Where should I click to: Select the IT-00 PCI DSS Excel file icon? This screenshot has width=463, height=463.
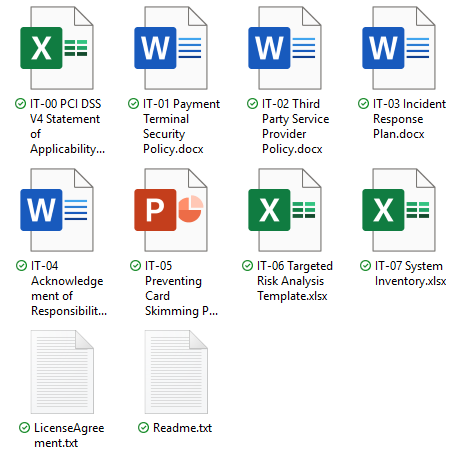pos(57,48)
